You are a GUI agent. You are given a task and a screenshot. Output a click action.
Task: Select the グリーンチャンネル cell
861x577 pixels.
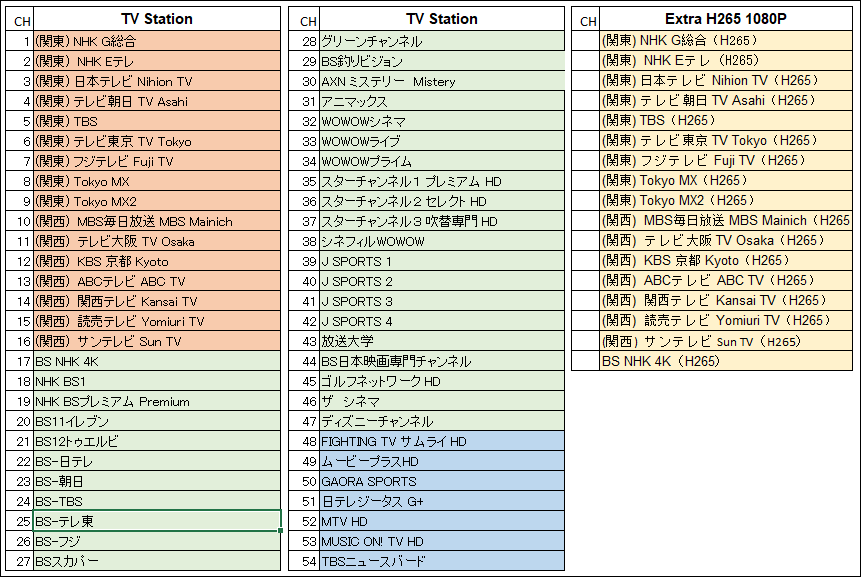tap(441, 42)
